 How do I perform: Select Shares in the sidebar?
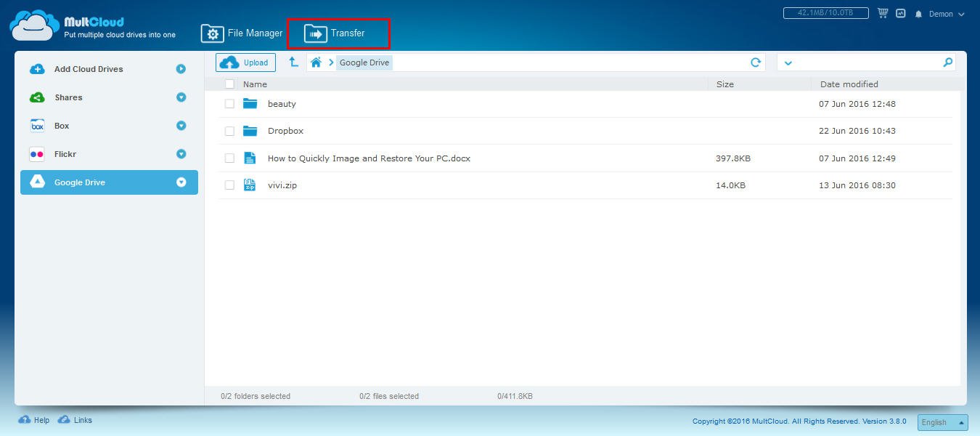pyautogui.click(x=109, y=97)
